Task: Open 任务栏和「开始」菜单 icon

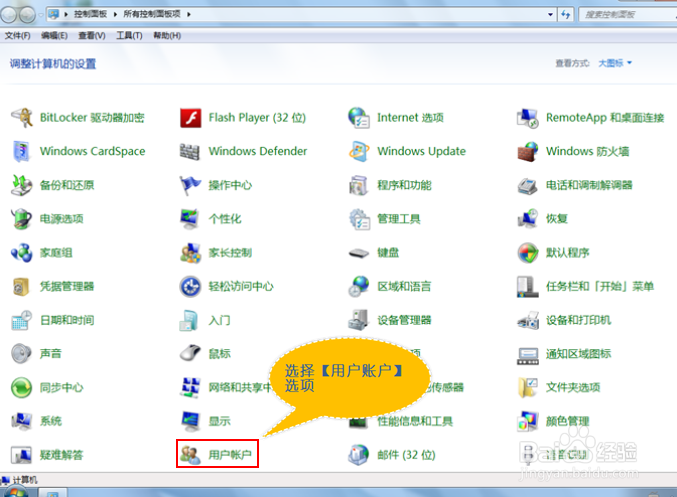Action: (528, 287)
